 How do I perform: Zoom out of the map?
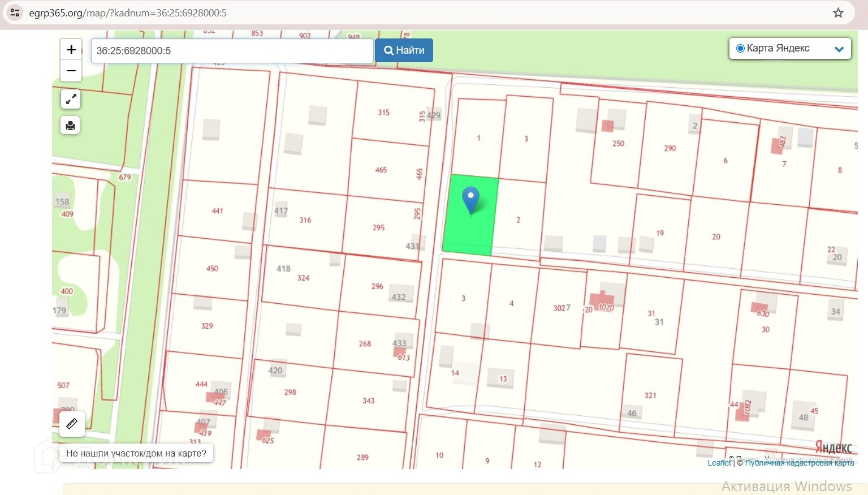(71, 71)
